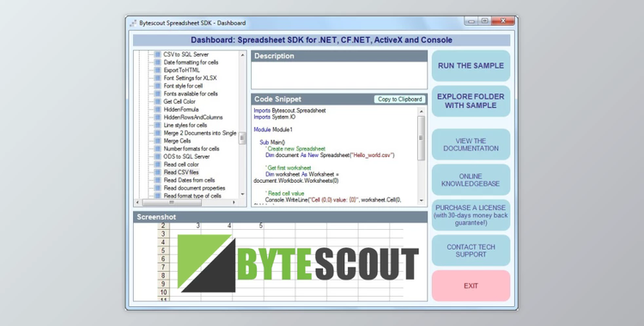
Task: Select the Merge Cells sample
Action: tap(178, 141)
